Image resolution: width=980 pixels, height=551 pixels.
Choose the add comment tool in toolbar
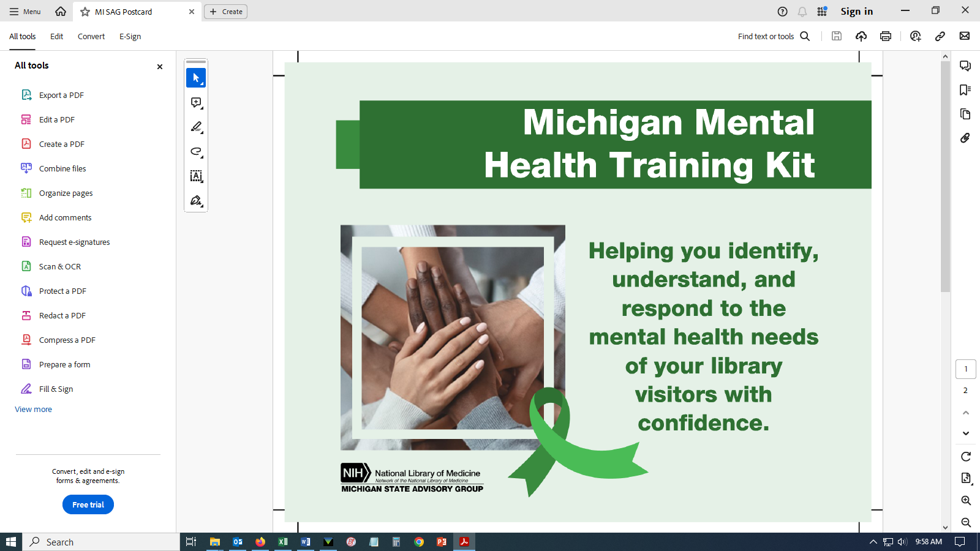196,103
